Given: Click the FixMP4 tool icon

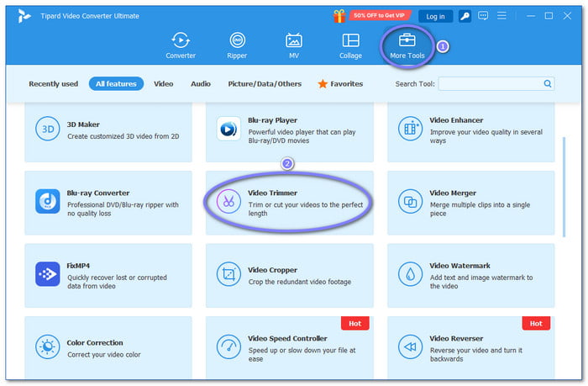Looking at the screenshot, I should click(45, 274).
